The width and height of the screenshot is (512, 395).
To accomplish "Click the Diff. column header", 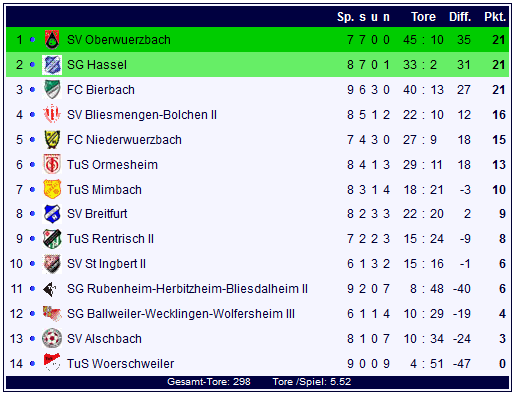I will [x=460, y=17].
